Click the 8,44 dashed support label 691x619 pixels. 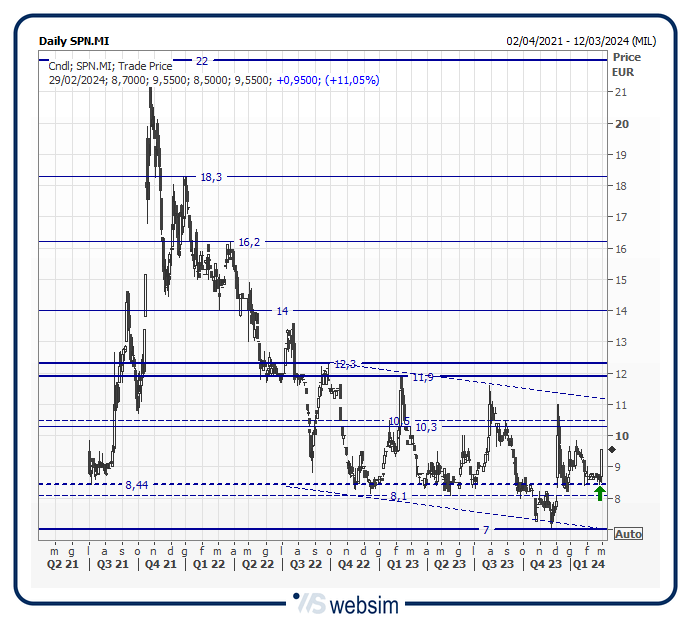coord(137,485)
